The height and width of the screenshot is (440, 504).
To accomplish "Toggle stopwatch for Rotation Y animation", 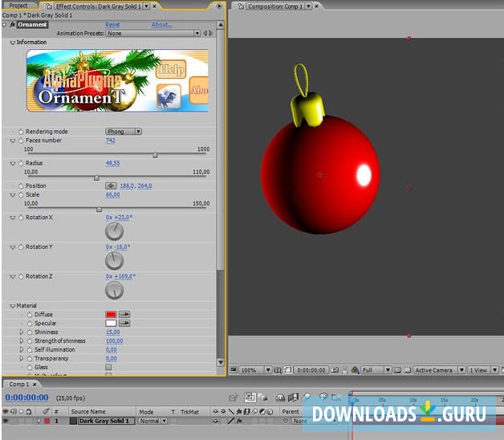I will click(x=21, y=246).
